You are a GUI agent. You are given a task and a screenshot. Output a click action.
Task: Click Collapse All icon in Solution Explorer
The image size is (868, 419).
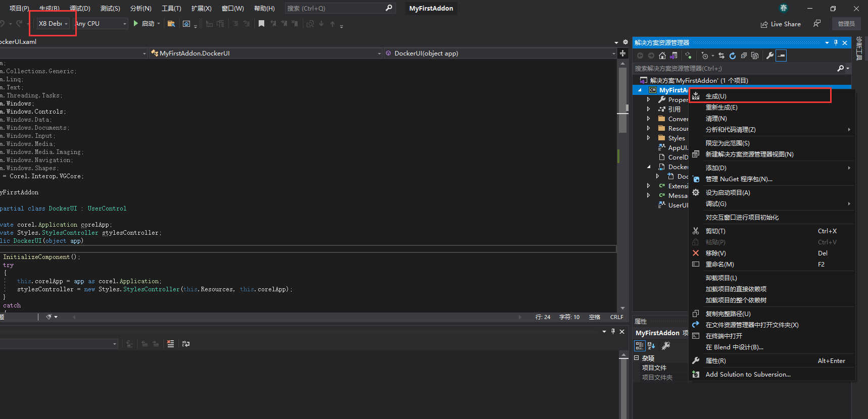point(744,56)
